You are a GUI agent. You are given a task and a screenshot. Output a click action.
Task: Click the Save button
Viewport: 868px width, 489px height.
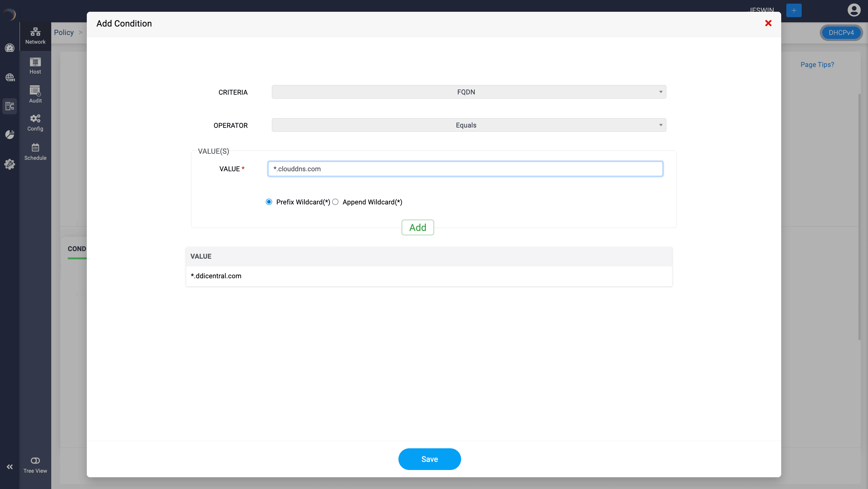429,459
